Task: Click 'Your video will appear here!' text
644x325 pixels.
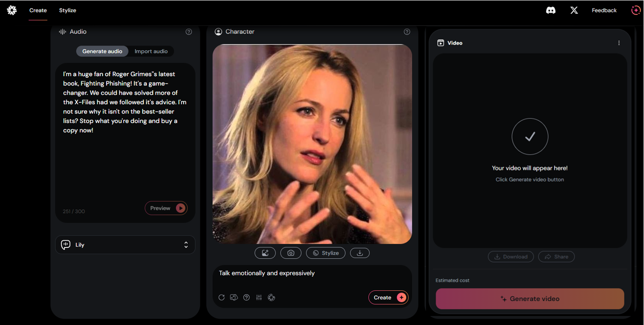Action: tap(530, 168)
